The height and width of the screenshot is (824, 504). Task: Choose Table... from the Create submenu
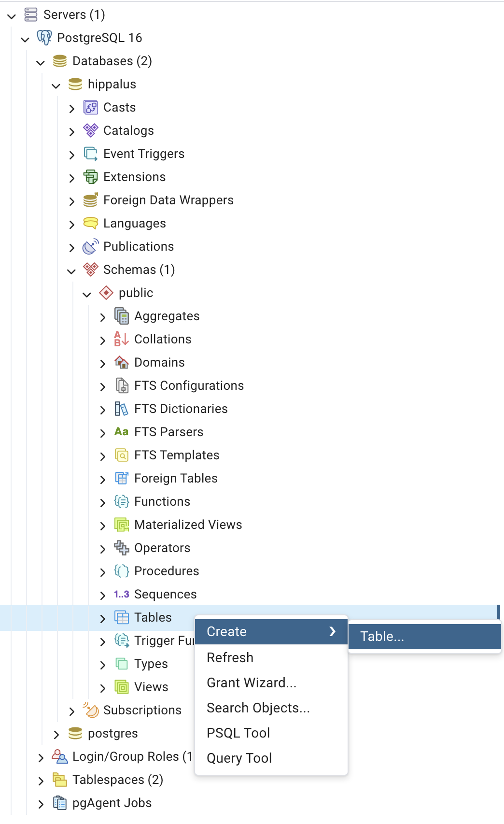point(424,637)
